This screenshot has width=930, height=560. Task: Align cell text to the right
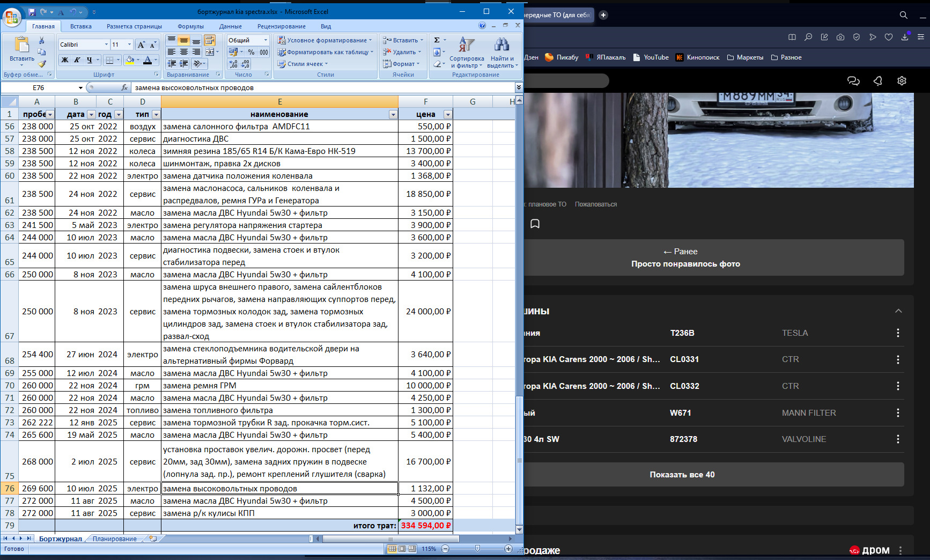[x=196, y=52]
